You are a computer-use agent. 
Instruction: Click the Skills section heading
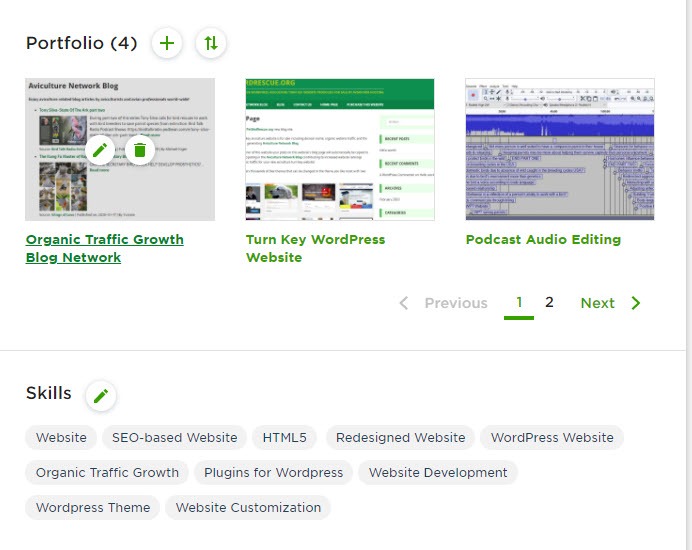coord(49,393)
